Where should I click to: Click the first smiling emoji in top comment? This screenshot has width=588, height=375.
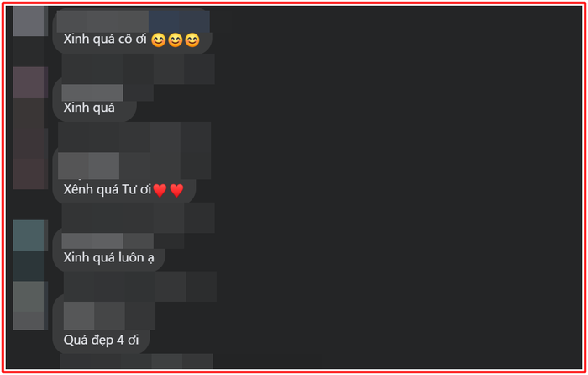[158, 40]
